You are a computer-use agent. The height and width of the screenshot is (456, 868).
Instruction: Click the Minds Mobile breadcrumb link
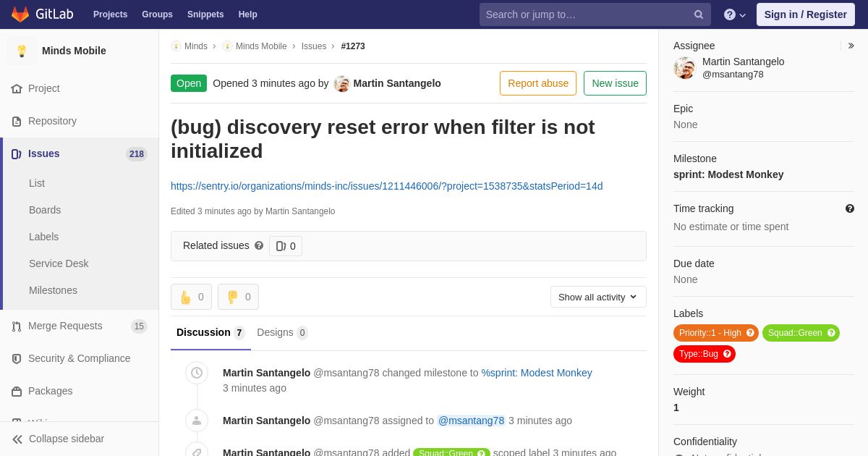click(261, 46)
